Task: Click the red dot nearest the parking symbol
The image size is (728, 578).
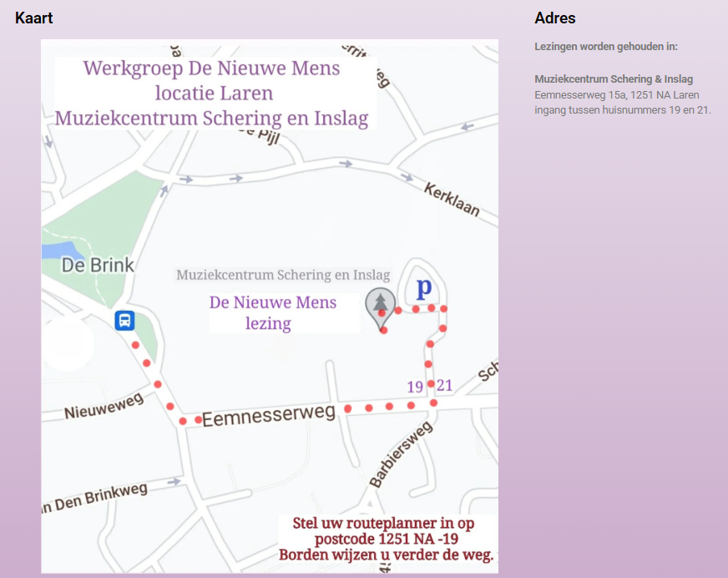Action: pyautogui.click(x=430, y=307)
